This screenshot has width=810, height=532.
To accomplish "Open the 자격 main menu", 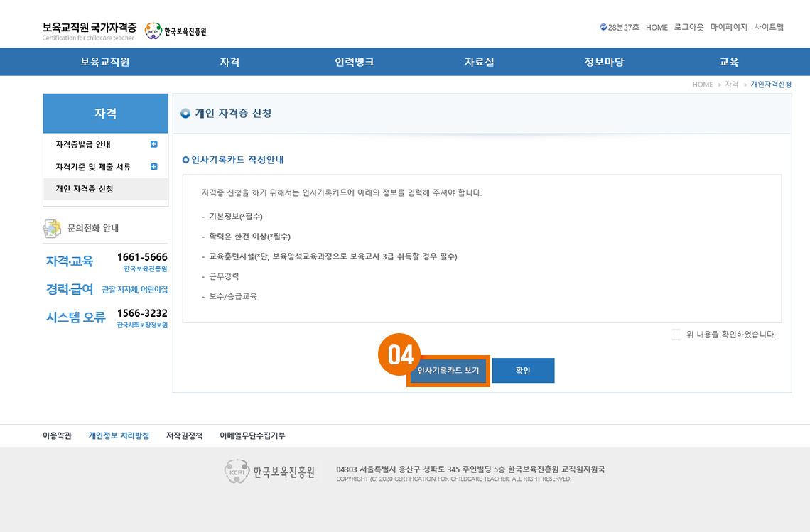I will [229, 62].
